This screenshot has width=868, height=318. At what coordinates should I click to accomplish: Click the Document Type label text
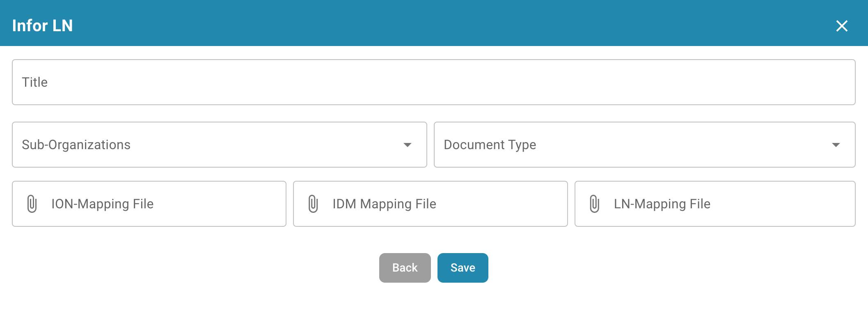tap(490, 145)
